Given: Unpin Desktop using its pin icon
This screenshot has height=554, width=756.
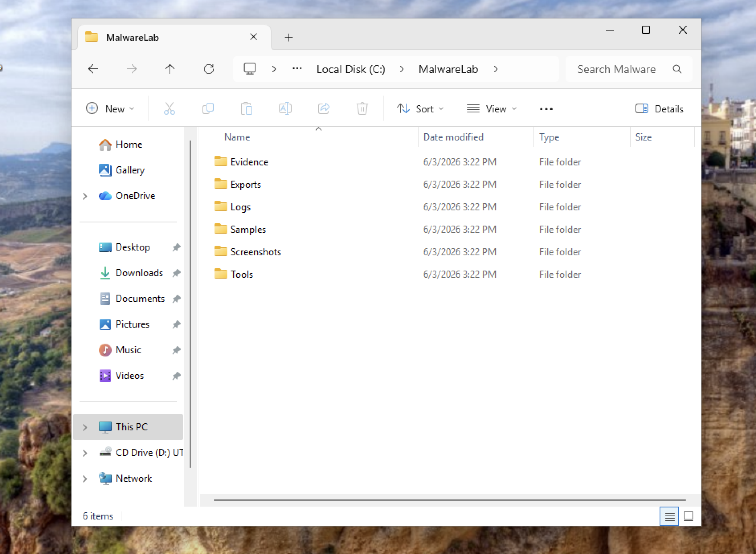Looking at the screenshot, I should coord(176,247).
